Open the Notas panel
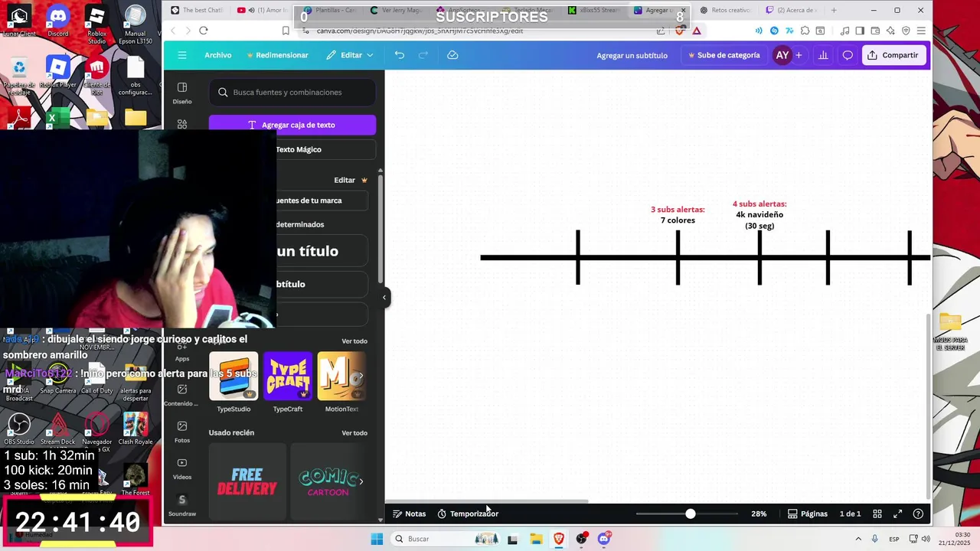The width and height of the screenshot is (980, 551). [x=410, y=514]
